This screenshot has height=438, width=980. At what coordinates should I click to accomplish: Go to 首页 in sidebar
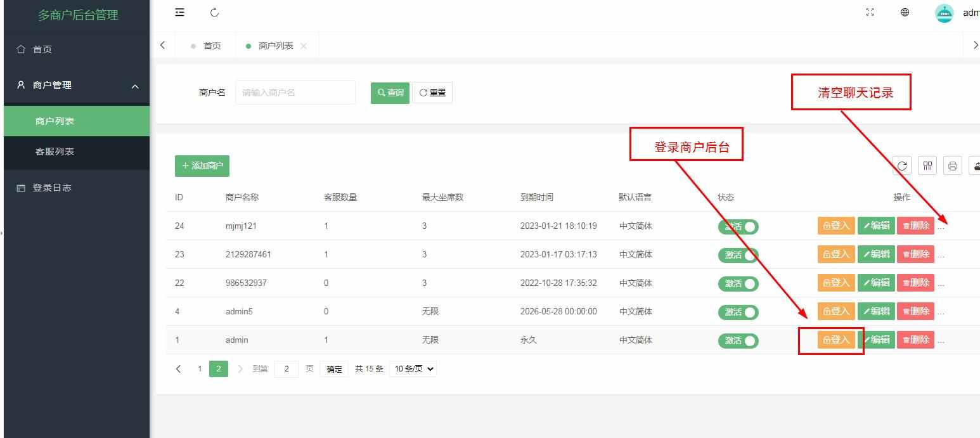point(77,49)
